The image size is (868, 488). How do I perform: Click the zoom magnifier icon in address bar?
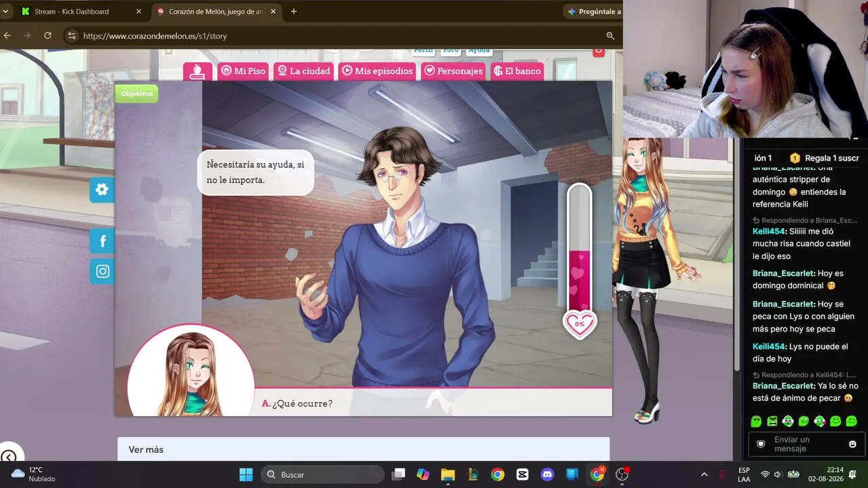point(610,36)
